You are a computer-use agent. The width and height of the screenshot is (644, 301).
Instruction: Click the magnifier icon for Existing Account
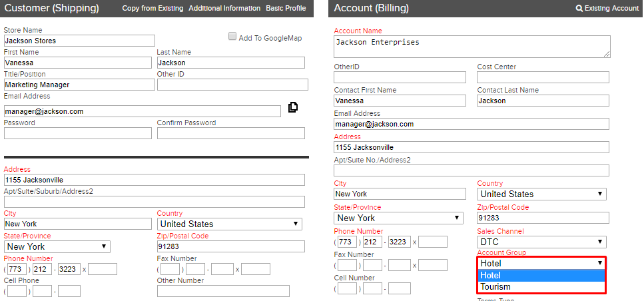pyautogui.click(x=579, y=8)
